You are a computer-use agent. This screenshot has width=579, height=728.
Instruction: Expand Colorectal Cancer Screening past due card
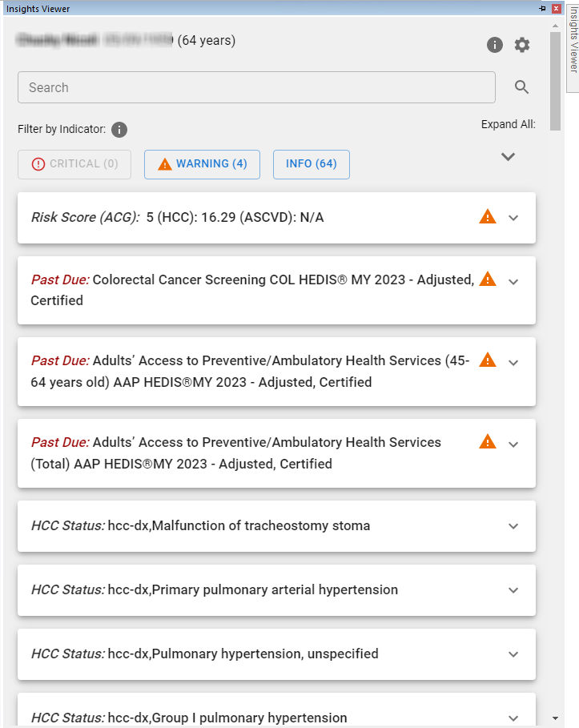pos(513,282)
